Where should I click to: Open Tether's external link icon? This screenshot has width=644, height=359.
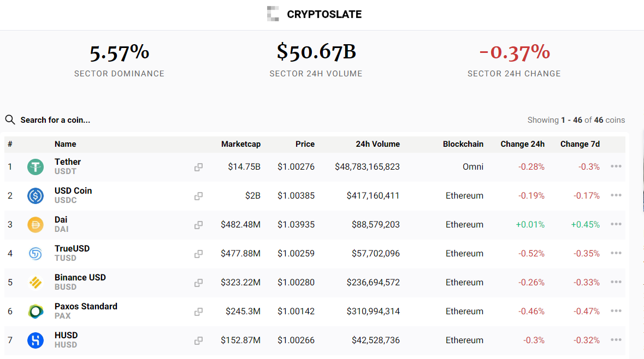pyautogui.click(x=198, y=167)
